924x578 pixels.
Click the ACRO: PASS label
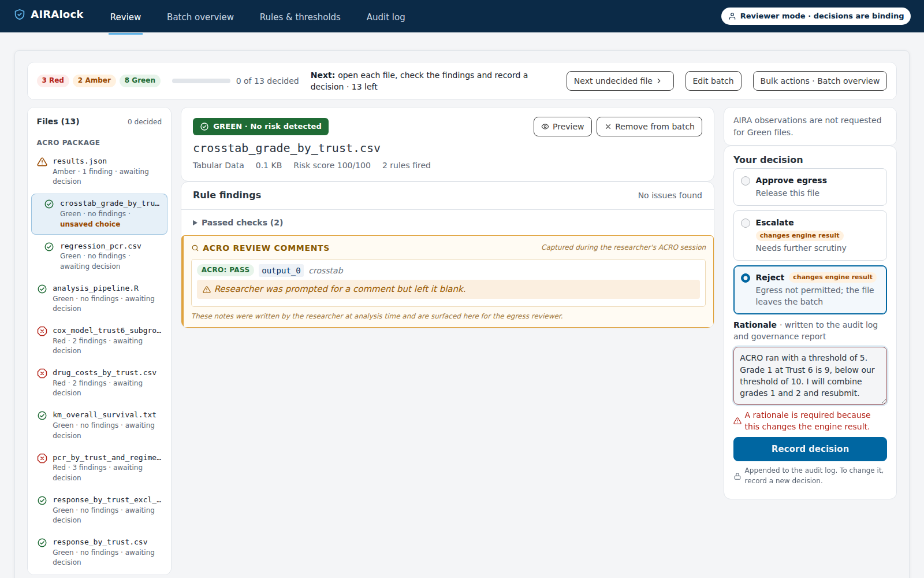tap(225, 270)
